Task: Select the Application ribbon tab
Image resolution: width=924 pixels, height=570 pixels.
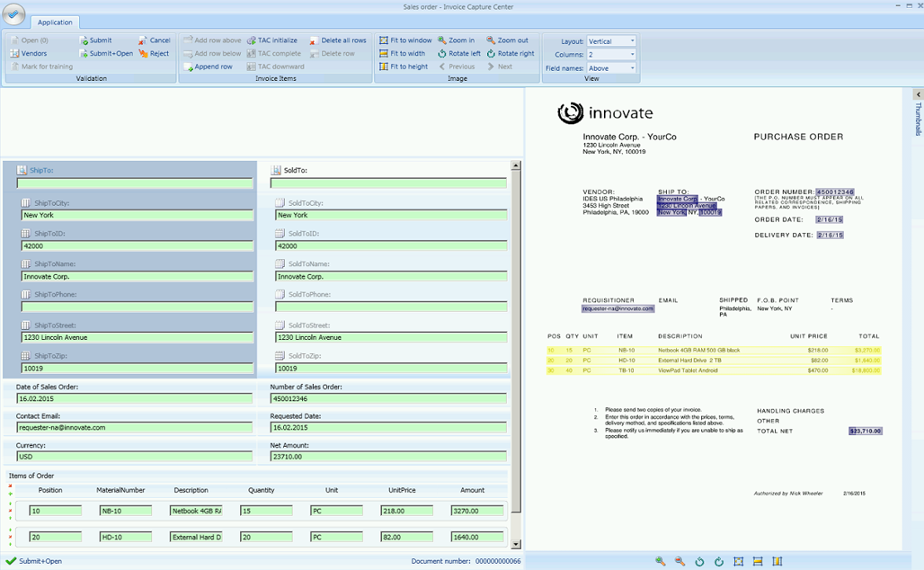Action: pyautogui.click(x=55, y=22)
